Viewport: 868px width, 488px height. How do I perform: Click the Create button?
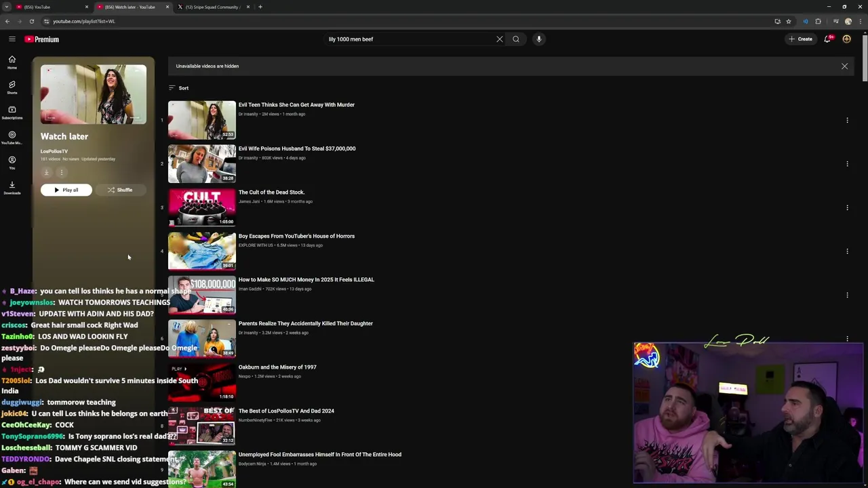[x=800, y=39]
